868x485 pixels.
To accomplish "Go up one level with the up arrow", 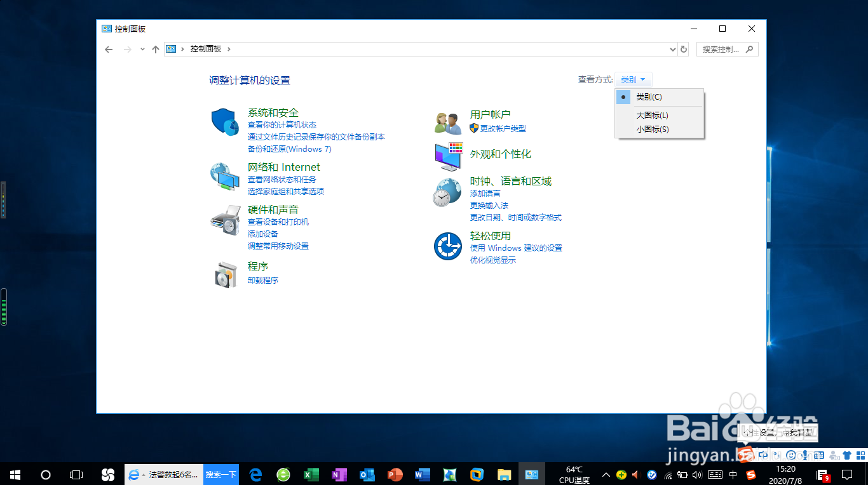I will tap(156, 49).
